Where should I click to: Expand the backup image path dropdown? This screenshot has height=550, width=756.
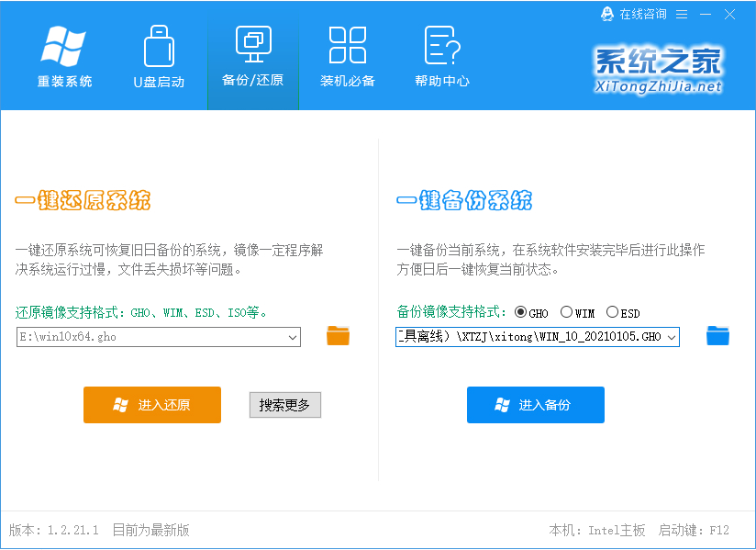coord(669,337)
